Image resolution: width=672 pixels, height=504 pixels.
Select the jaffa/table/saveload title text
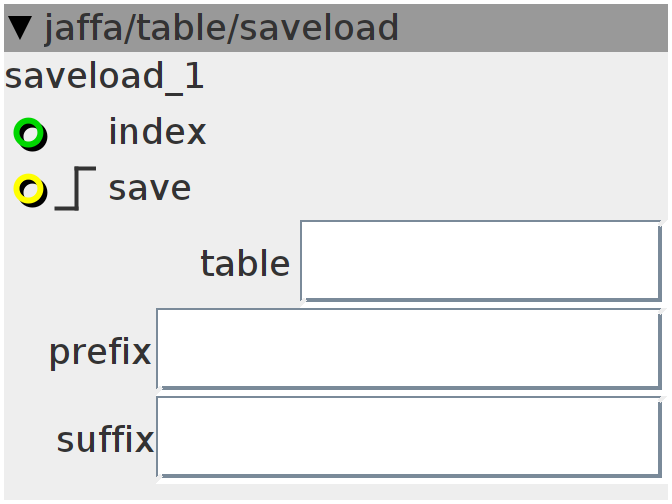click(222, 28)
